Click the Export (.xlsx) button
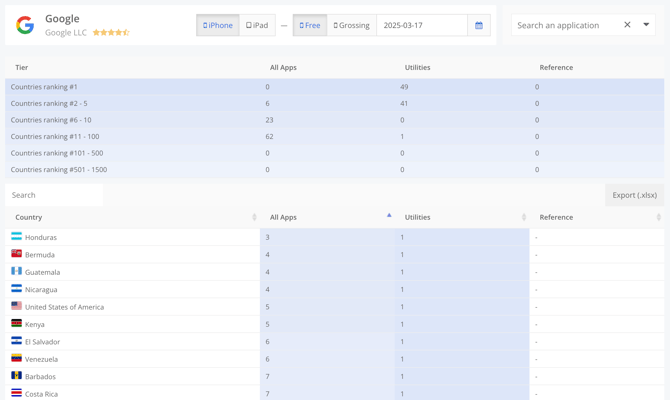The width and height of the screenshot is (670, 400). (x=634, y=195)
